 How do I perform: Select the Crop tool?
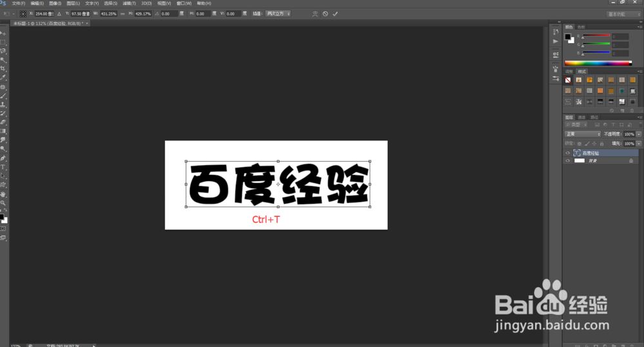(x=3, y=69)
